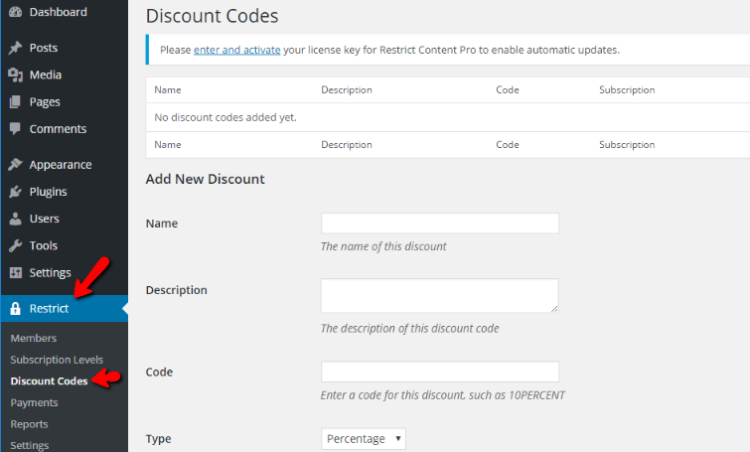Follow the 'enter and activate' link

coord(237,50)
